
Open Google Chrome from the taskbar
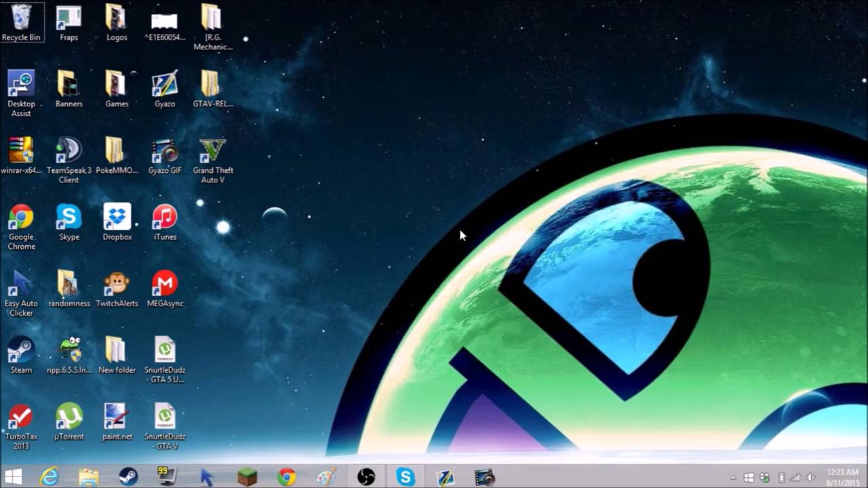click(287, 476)
